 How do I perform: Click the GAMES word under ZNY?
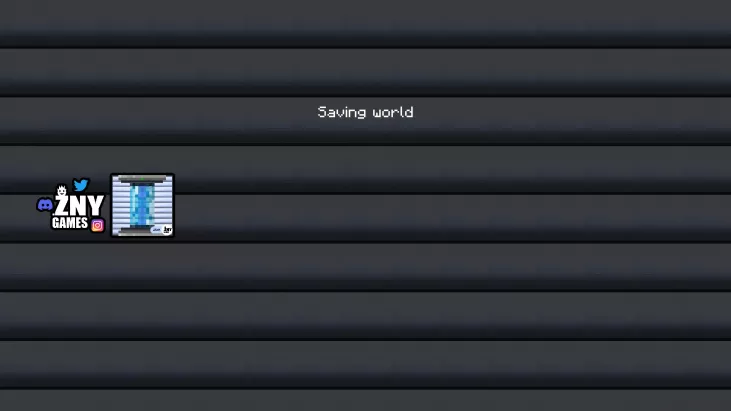point(70,223)
